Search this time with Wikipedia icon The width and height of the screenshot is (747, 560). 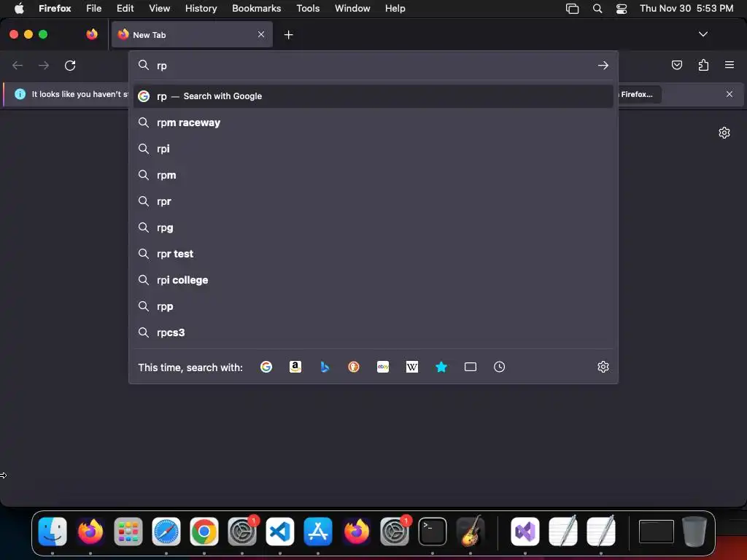(x=412, y=367)
